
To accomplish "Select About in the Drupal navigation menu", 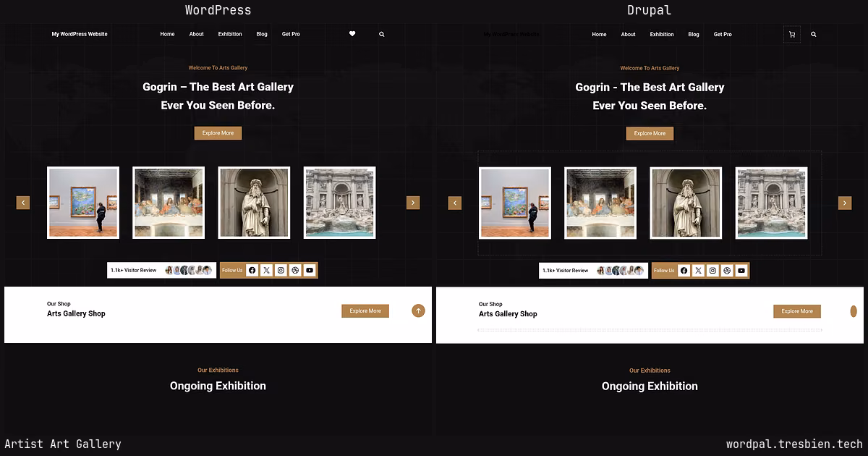I will (x=629, y=34).
